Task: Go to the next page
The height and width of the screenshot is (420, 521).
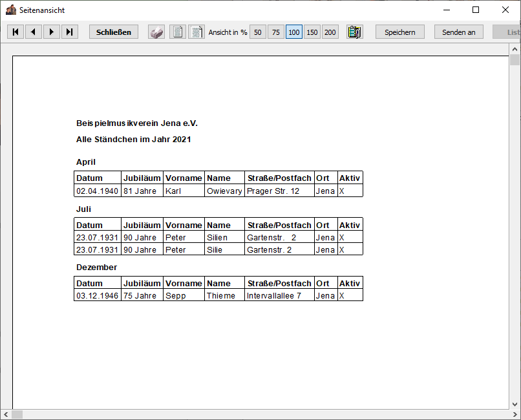Action: (52, 32)
